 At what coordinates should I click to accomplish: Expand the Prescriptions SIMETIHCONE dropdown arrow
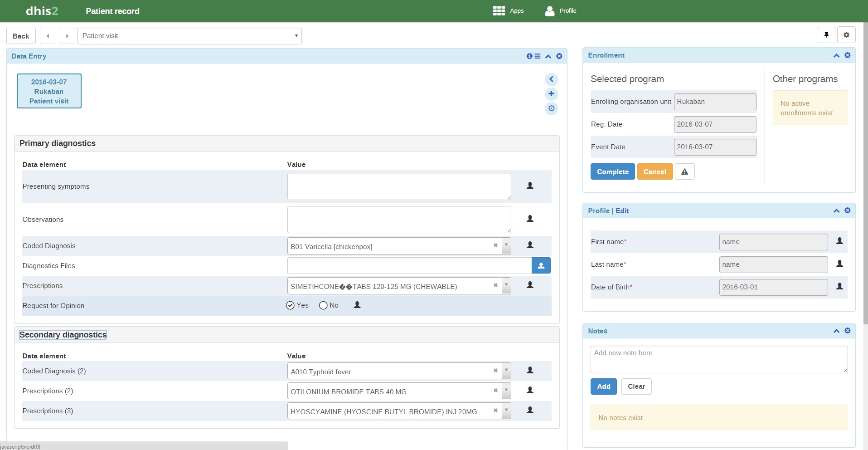coord(506,286)
